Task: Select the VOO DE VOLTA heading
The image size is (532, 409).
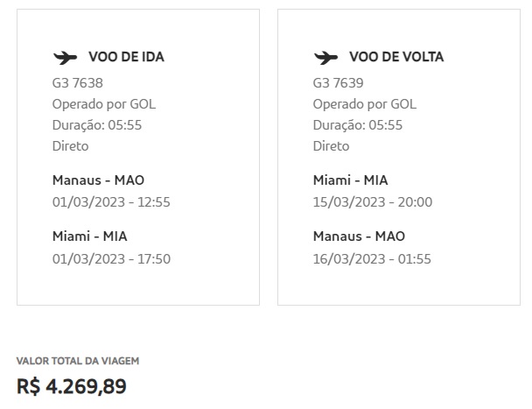Action: pos(395,58)
